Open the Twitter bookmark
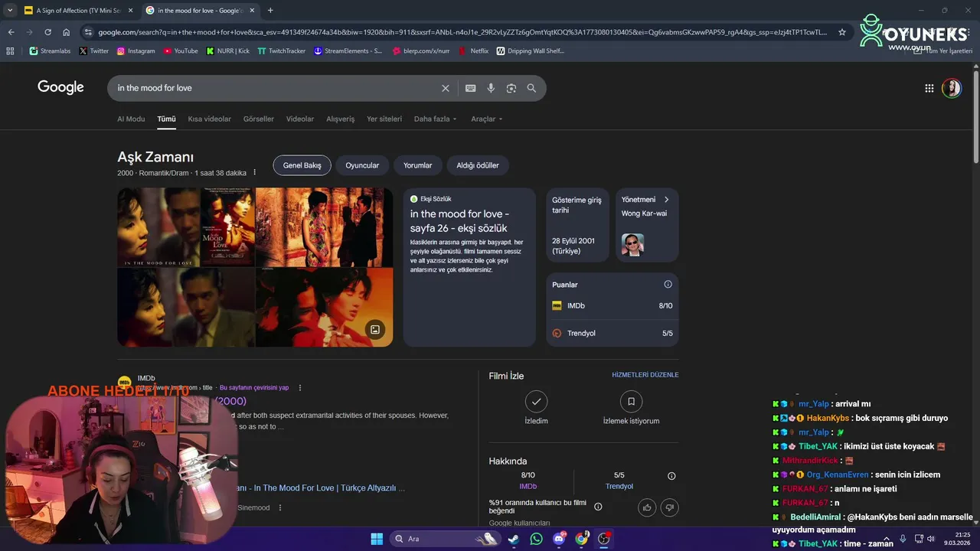 tap(94, 51)
